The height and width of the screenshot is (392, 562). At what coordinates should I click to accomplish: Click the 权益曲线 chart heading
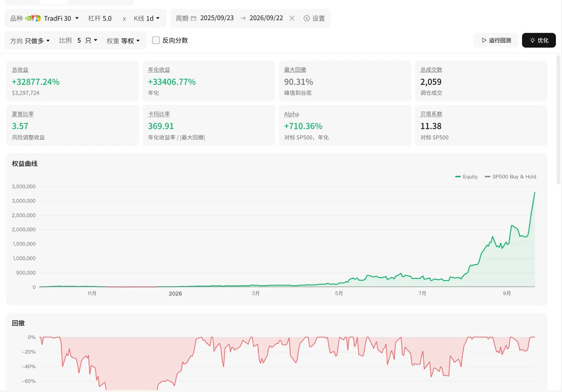coord(25,163)
